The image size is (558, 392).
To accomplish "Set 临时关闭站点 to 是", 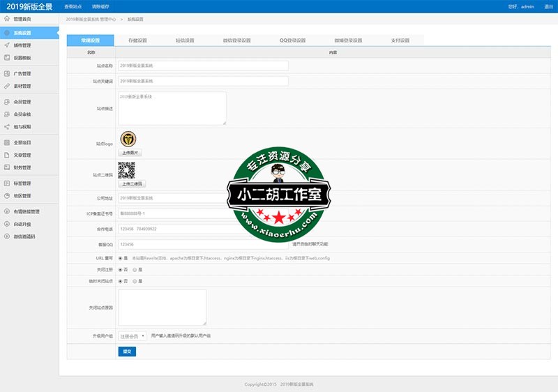I will click(x=135, y=281).
